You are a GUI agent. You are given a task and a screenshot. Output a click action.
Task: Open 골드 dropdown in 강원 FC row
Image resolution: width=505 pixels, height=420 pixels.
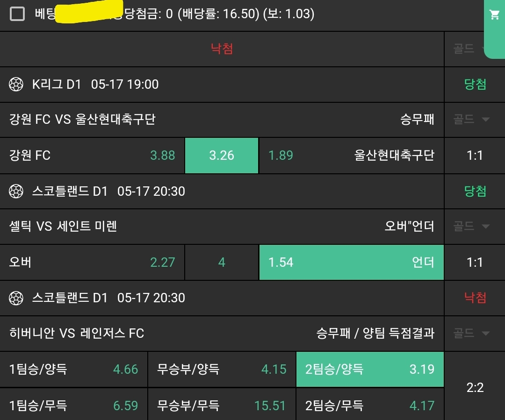pos(471,120)
